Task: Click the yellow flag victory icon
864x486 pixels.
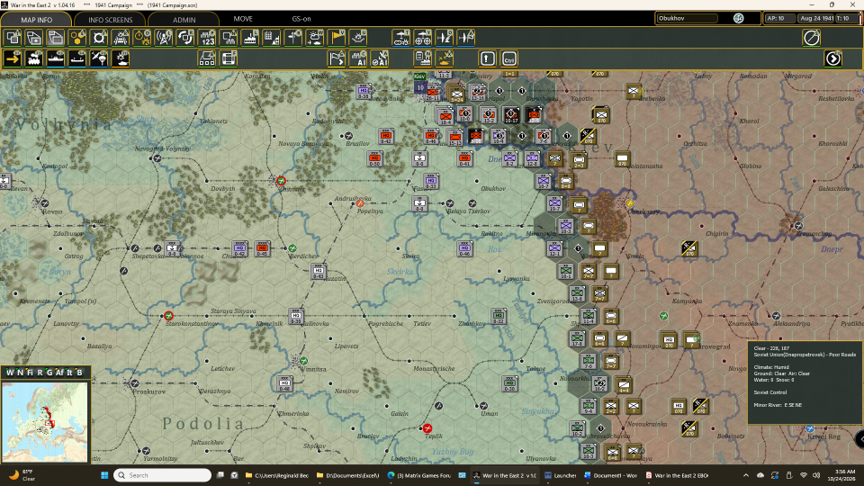Action: (337, 37)
